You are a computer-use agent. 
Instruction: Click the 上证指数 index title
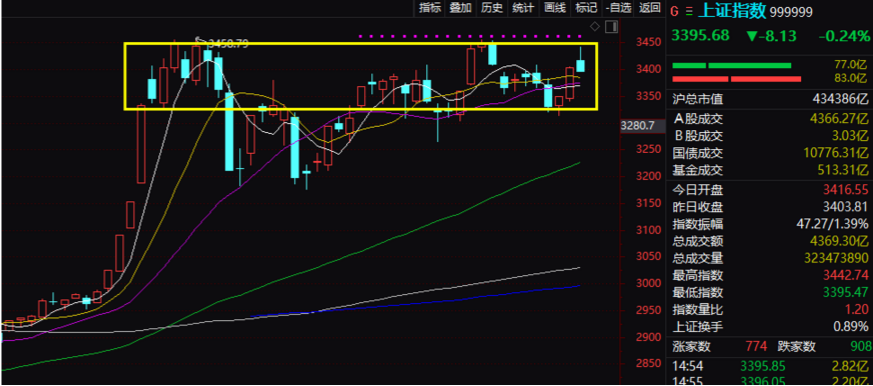click(x=731, y=11)
